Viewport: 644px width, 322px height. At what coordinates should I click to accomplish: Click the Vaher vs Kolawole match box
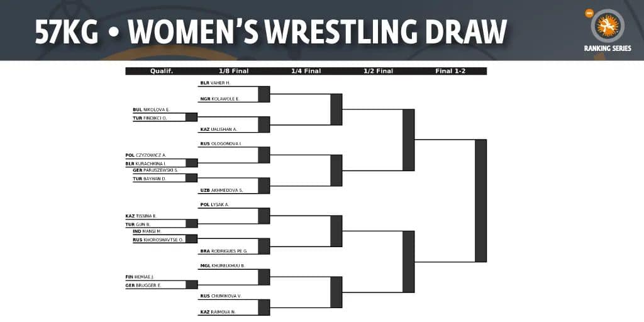pyautogui.click(x=264, y=94)
